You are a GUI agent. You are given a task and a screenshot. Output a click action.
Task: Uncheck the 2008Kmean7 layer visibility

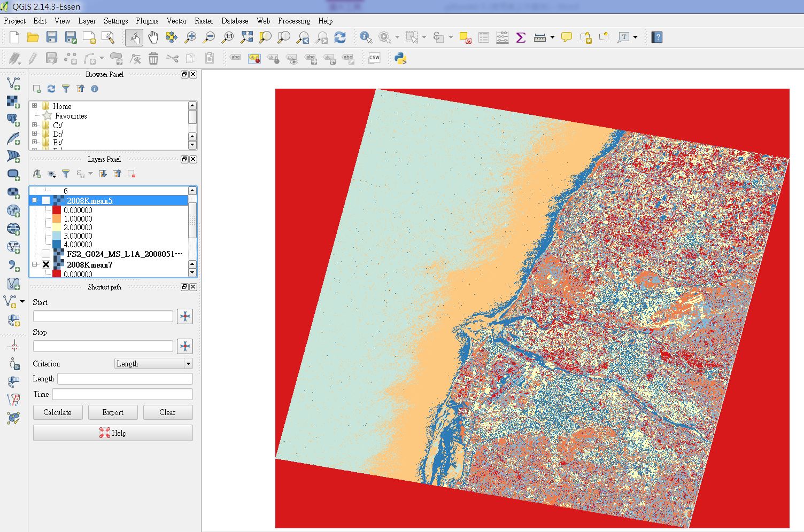[46, 265]
